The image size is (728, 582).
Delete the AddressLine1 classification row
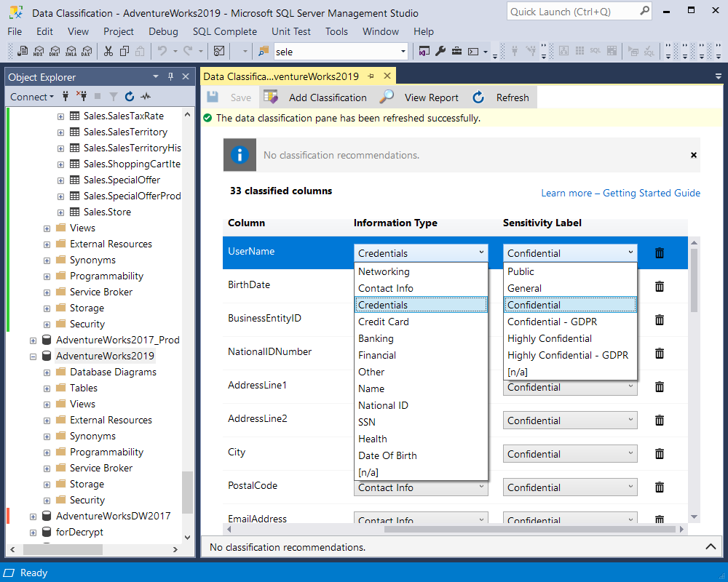tap(660, 386)
